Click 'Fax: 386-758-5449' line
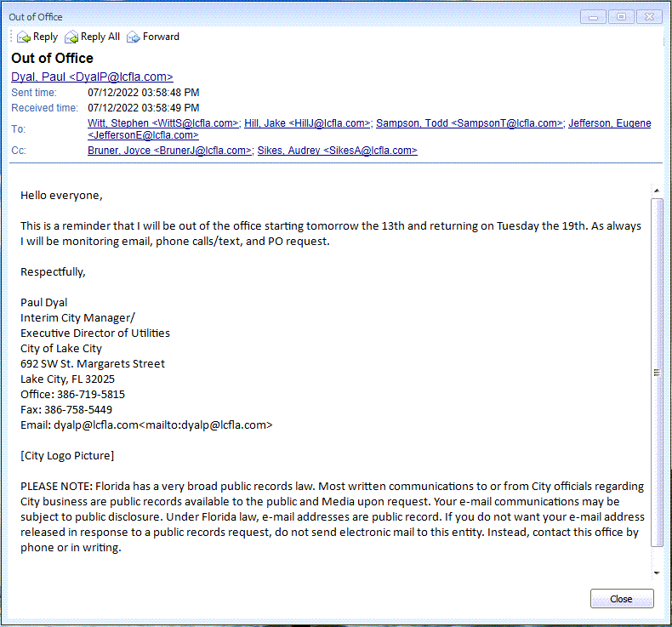 (66, 410)
